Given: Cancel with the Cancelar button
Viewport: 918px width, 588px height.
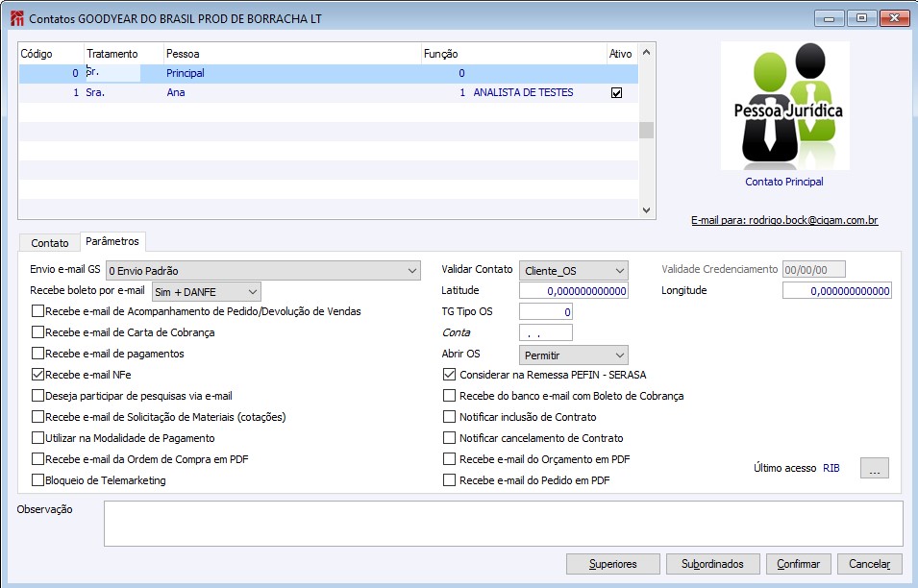Looking at the screenshot, I should [869, 564].
